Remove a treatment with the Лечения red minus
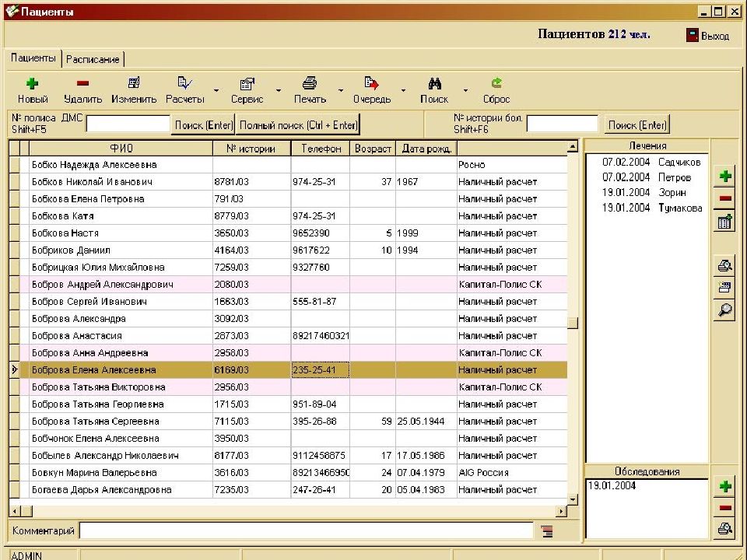The image size is (747, 560). 725,198
